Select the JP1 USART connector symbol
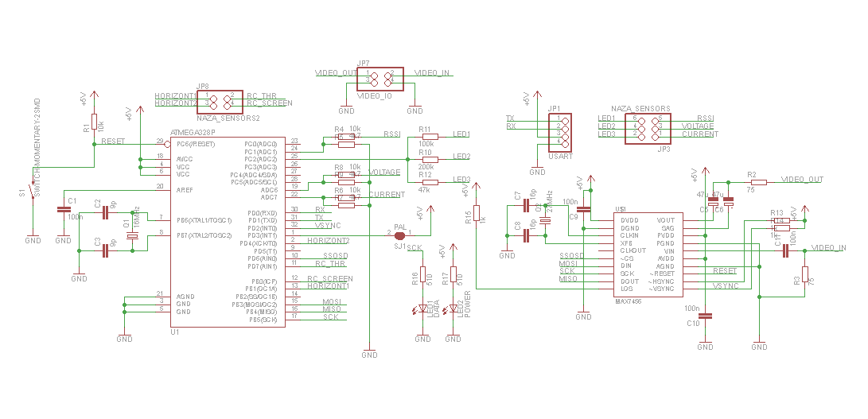Image resolution: width=868 pixels, height=419 pixels. (559, 132)
